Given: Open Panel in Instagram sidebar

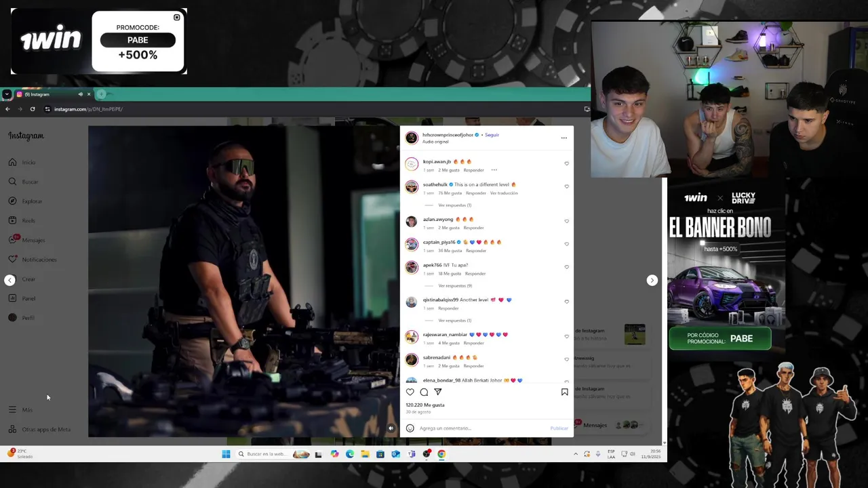Looking at the screenshot, I should [x=22, y=298].
